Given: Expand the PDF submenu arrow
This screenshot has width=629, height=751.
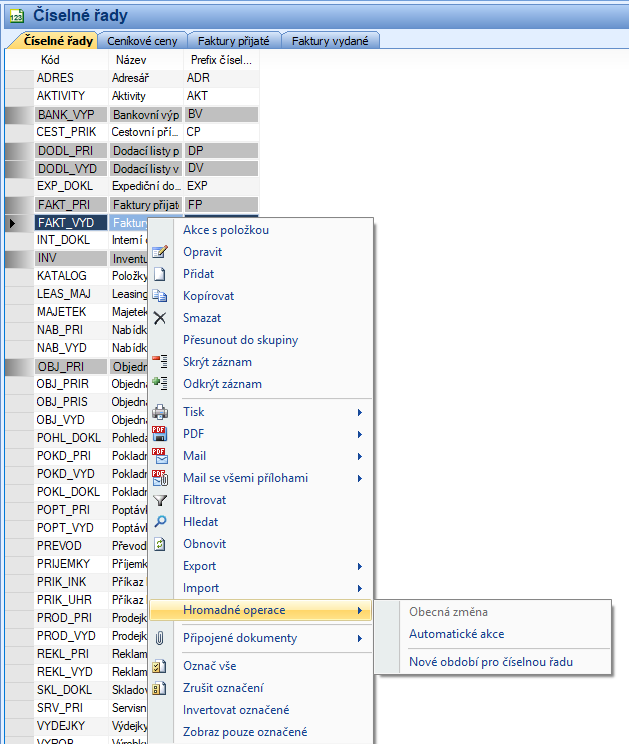Looking at the screenshot, I should tap(360, 434).
